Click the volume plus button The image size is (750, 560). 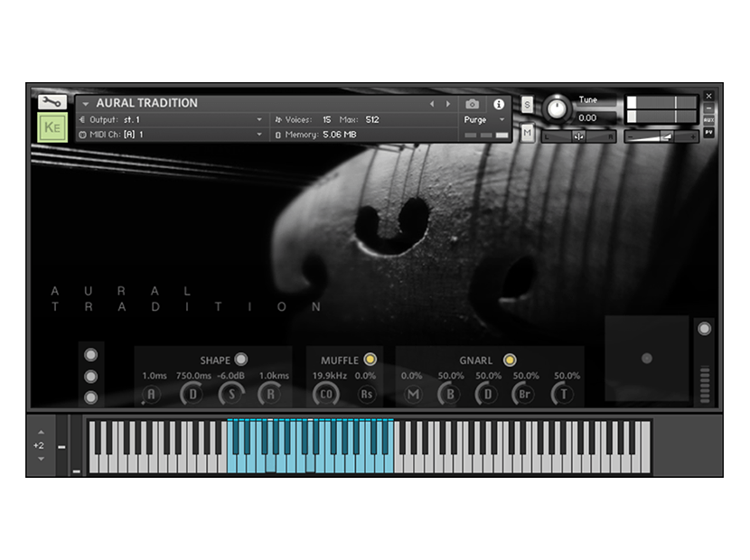(x=692, y=137)
